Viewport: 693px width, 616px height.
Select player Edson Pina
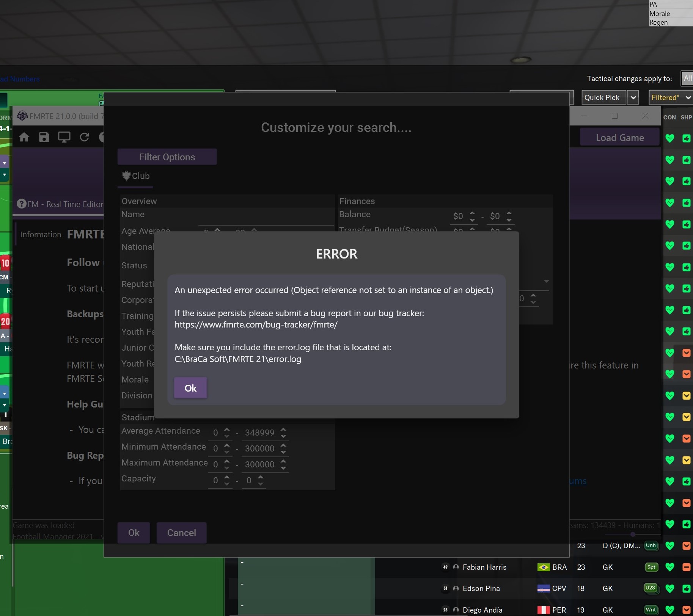click(x=481, y=588)
